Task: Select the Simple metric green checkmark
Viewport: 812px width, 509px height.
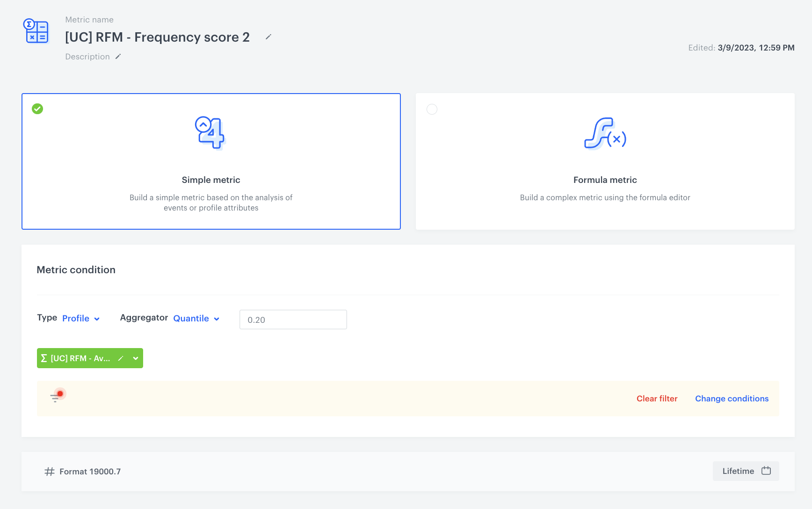Action: coord(37,109)
